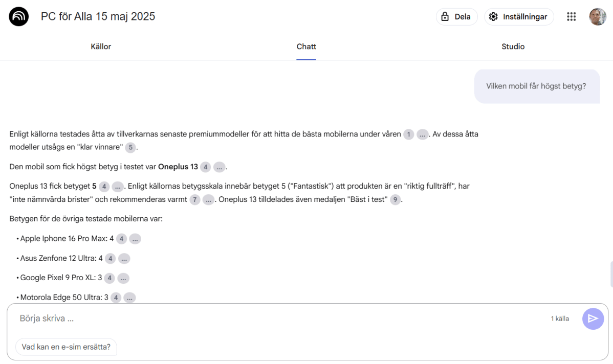The width and height of the screenshot is (613, 364).
Task: Open the user profile avatar
Action: pyautogui.click(x=597, y=17)
